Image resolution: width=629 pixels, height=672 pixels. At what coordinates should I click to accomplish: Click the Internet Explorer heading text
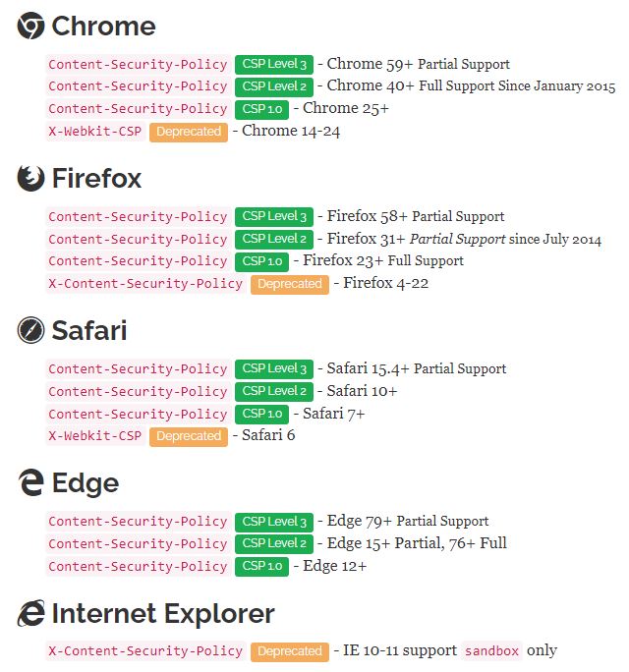[x=163, y=613]
